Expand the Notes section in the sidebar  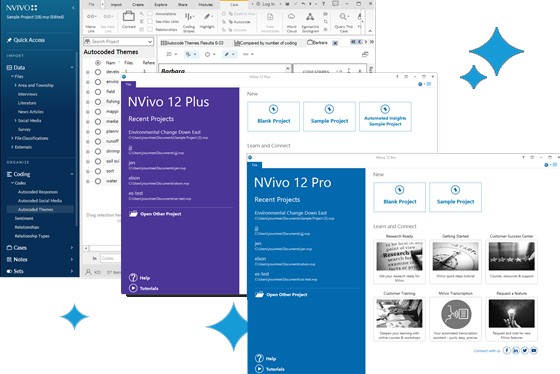(72, 259)
